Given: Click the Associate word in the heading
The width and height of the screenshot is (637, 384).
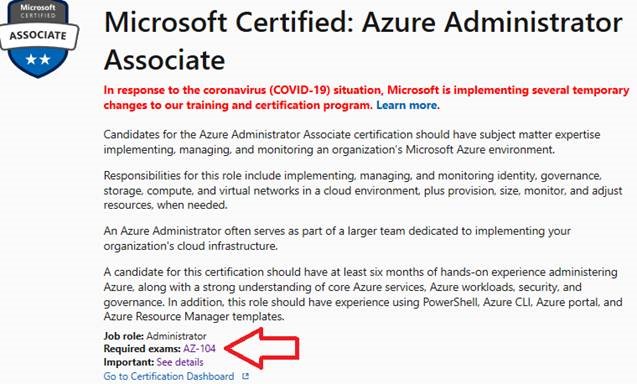Looking at the screenshot, I should pyautogui.click(x=165, y=60).
